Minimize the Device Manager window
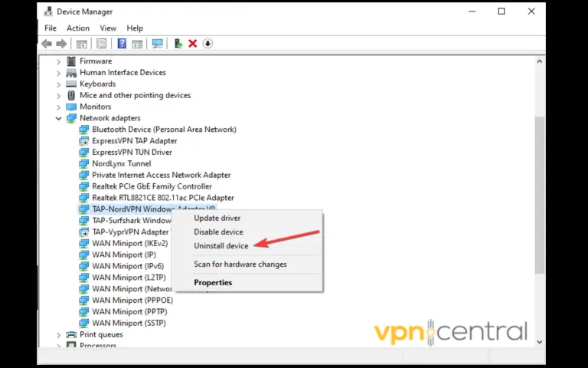The width and height of the screenshot is (588, 368). tap(472, 11)
